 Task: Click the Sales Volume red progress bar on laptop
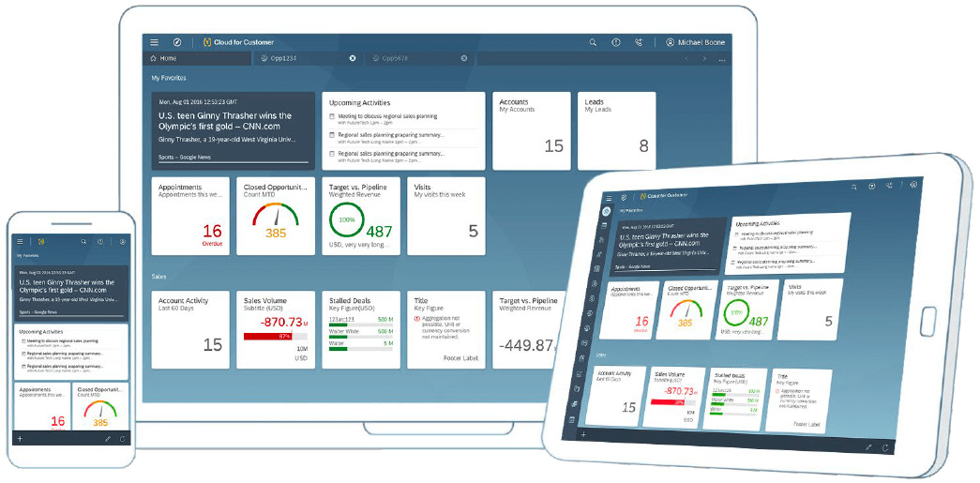(x=267, y=336)
